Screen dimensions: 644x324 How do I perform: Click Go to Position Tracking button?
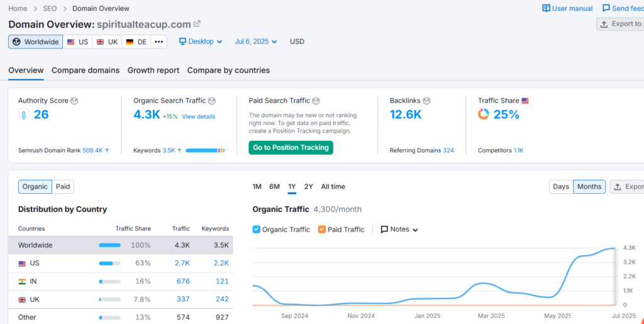tap(291, 147)
